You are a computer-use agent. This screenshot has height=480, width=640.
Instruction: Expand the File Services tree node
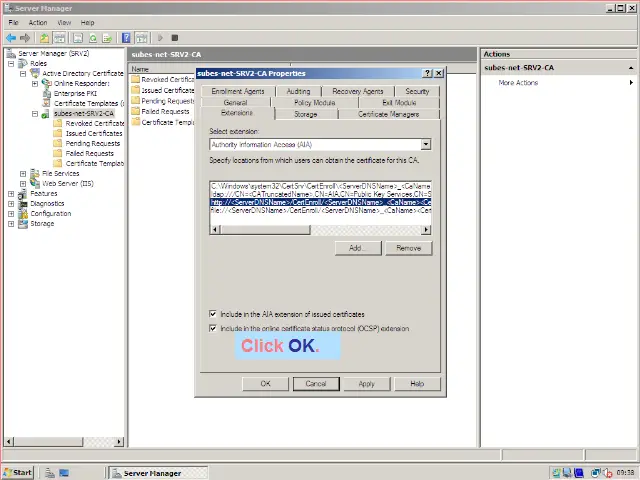23,173
